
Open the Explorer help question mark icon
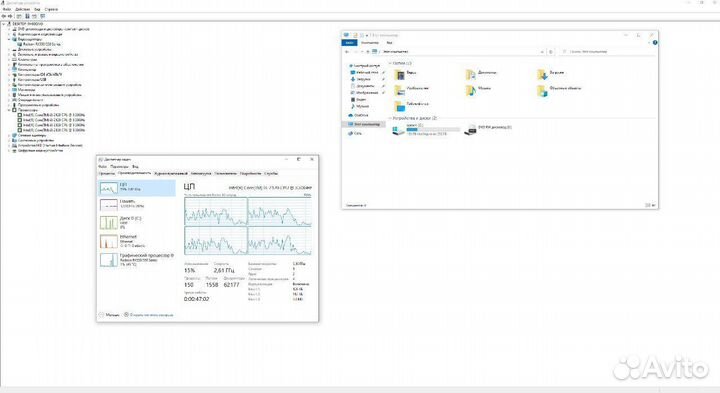tap(655, 42)
